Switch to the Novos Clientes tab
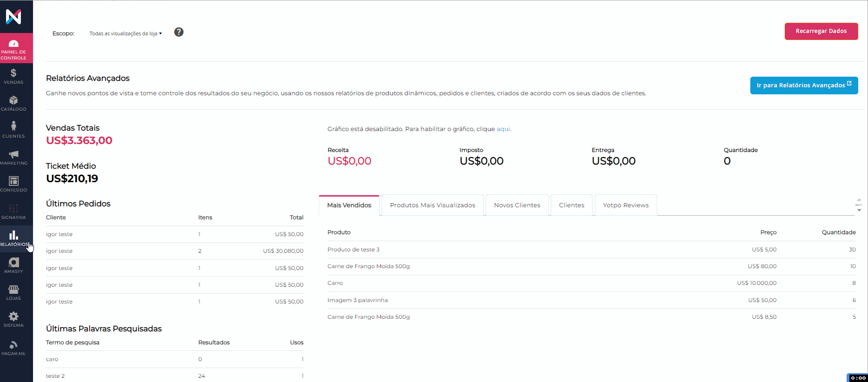The image size is (868, 382). [x=517, y=205]
